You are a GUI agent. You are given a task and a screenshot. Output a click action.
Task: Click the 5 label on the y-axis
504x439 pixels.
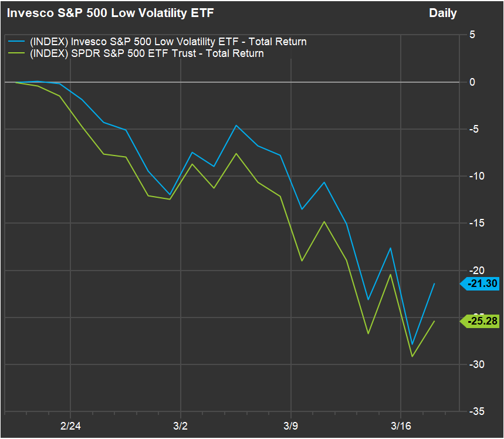472,35
